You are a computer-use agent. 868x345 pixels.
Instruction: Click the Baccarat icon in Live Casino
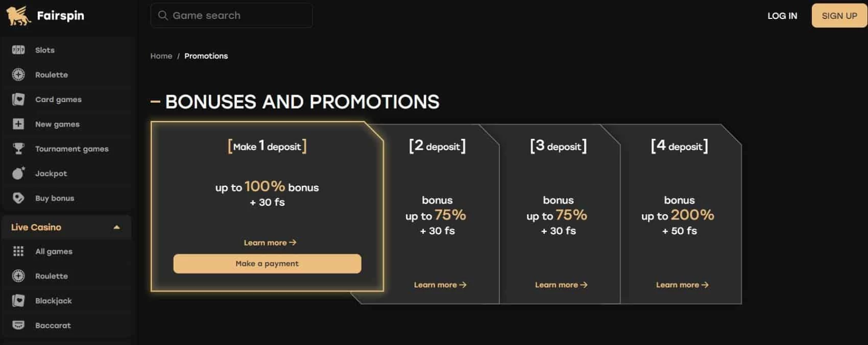pyautogui.click(x=18, y=325)
